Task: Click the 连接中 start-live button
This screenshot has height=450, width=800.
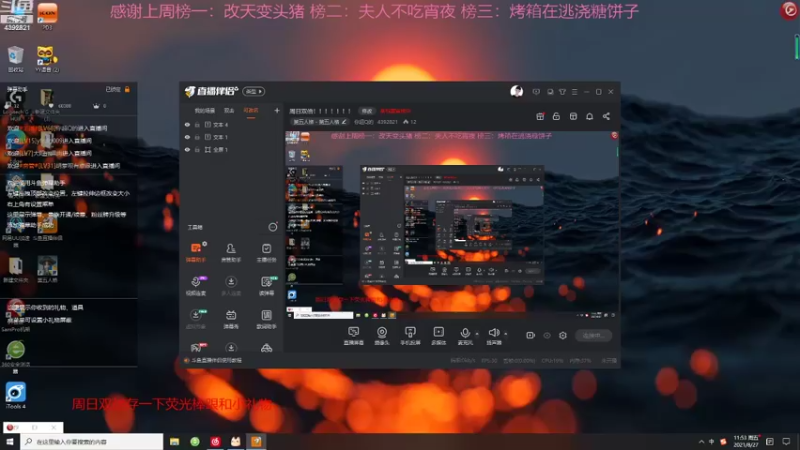Action: (x=593, y=335)
